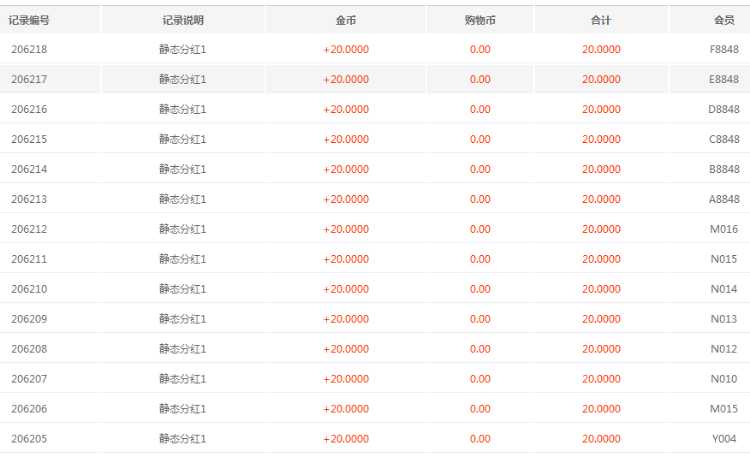
Task: Click member ID N013
Action: [724, 319]
